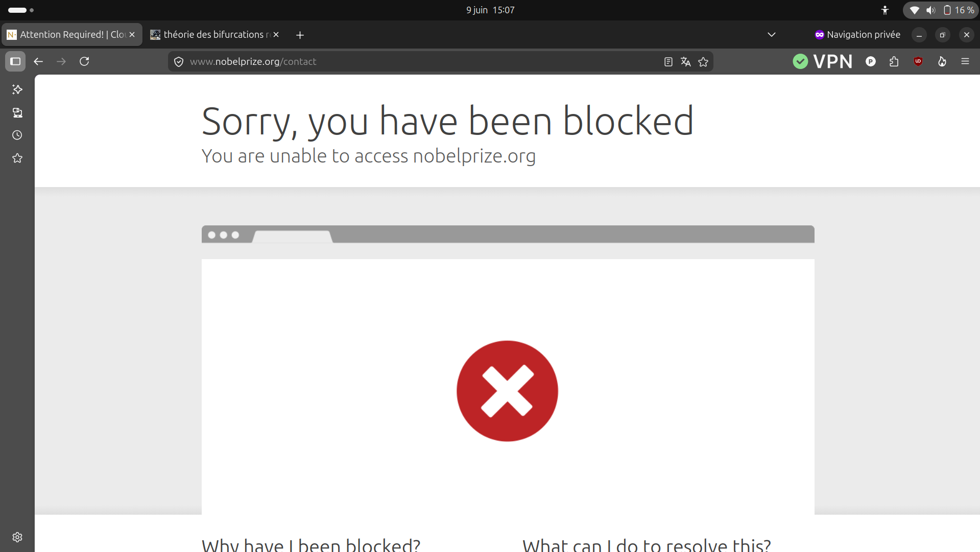
Task: Close the browser window
Action: 966,35
